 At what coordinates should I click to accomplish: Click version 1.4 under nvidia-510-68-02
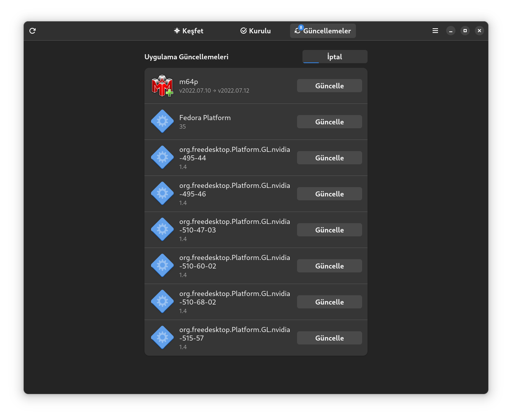click(x=183, y=311)
